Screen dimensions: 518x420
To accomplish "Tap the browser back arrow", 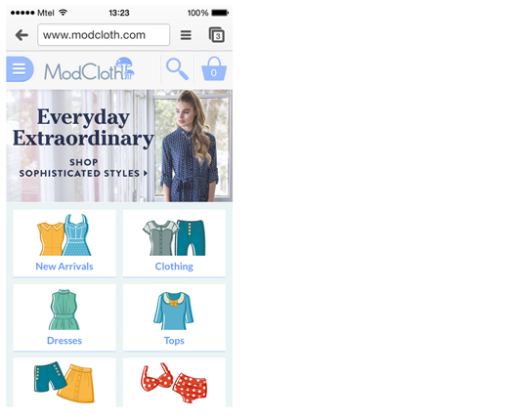I will click(22, 35).
